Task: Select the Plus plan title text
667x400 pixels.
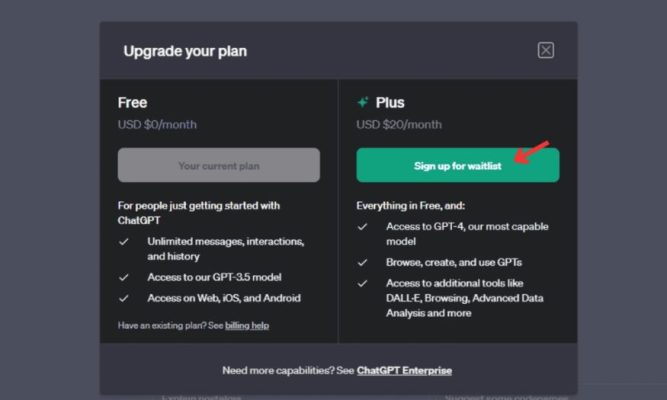Action: click(390, 103)
